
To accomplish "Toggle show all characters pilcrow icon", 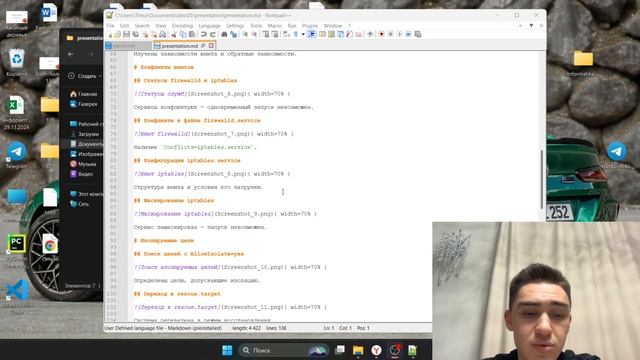I will point(296,34).
